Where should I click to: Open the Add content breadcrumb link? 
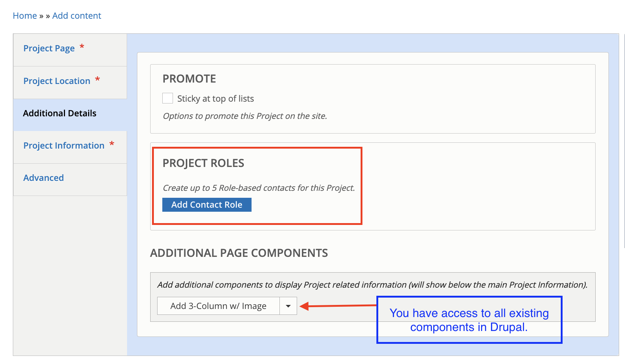[x=77, y=16]
